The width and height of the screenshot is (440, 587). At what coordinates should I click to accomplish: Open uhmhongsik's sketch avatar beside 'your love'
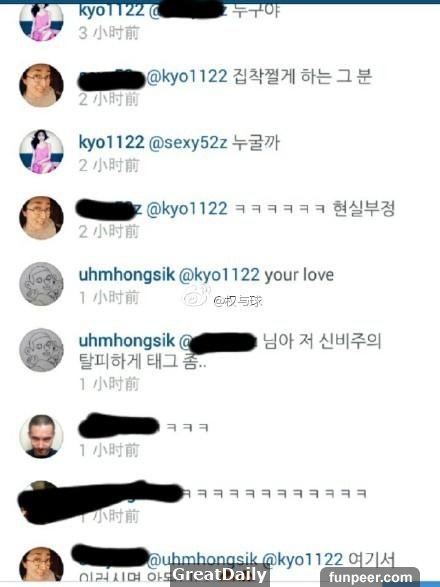click(41, 284)
